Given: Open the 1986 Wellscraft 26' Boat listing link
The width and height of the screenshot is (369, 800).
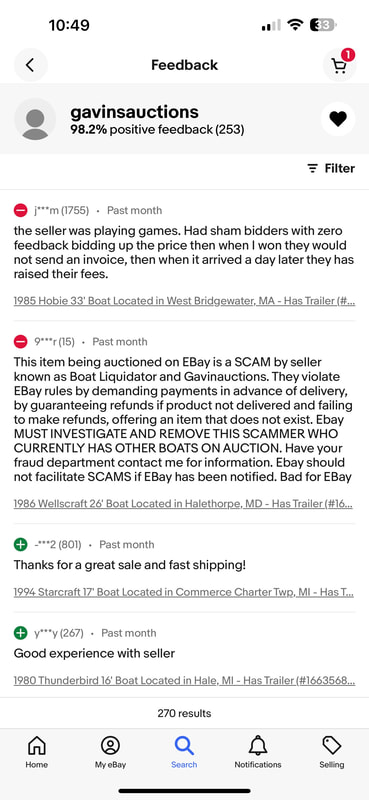Looking at the screenshot, I should point(183,504).
